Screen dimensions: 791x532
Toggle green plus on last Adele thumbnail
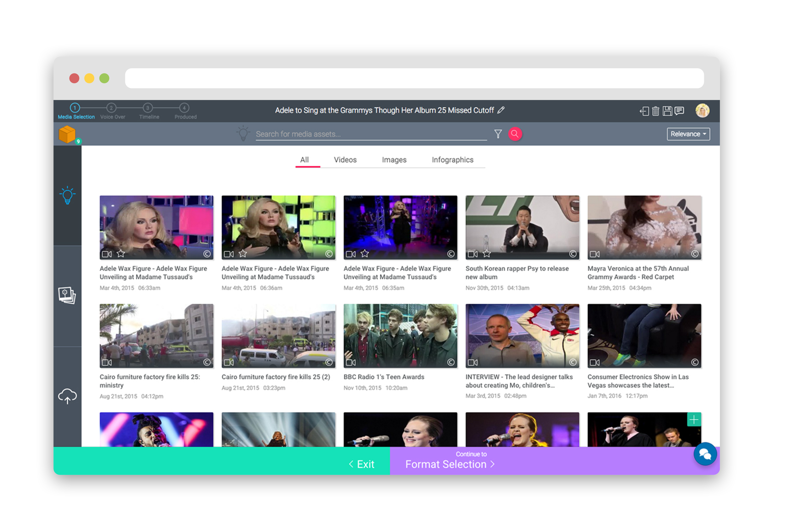coord(694,420)
